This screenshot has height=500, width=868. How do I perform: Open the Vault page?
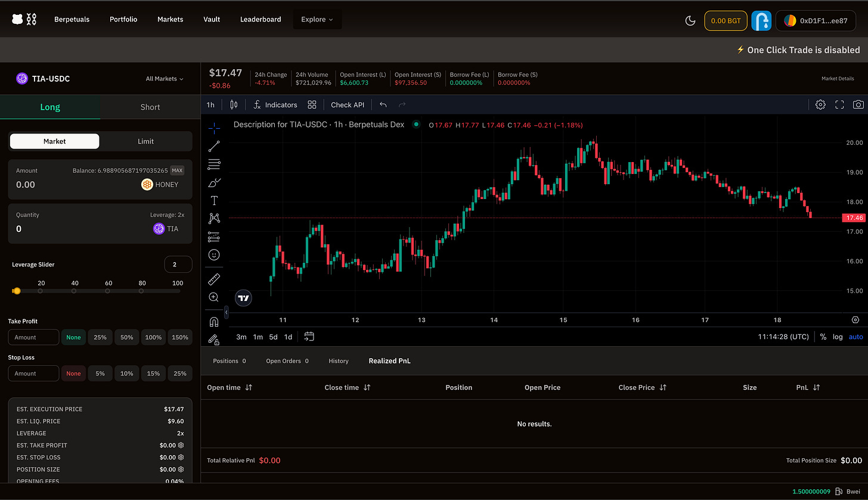tap(212, 20)
